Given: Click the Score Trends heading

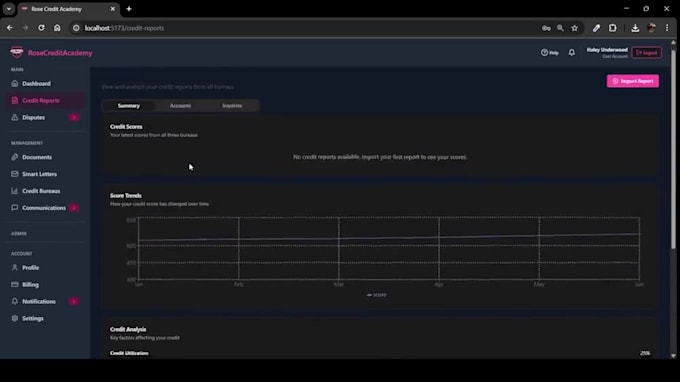Looking at the screenshot, I should 126,196.
